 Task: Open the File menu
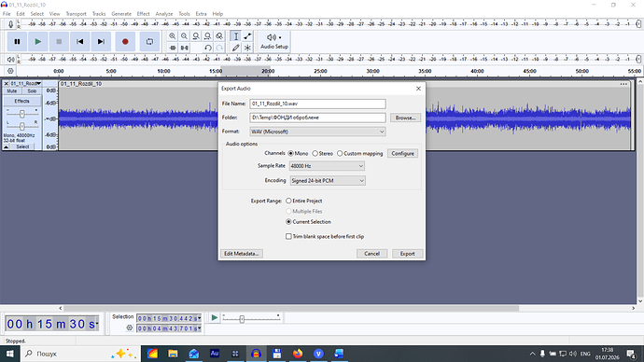tap(7, 14)
